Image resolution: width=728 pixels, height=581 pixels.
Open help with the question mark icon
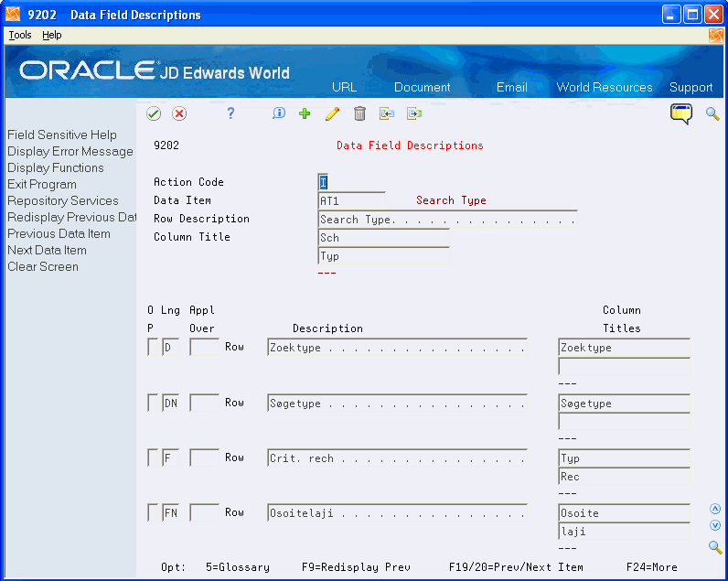pyautogui.click(x=230, y=113)
